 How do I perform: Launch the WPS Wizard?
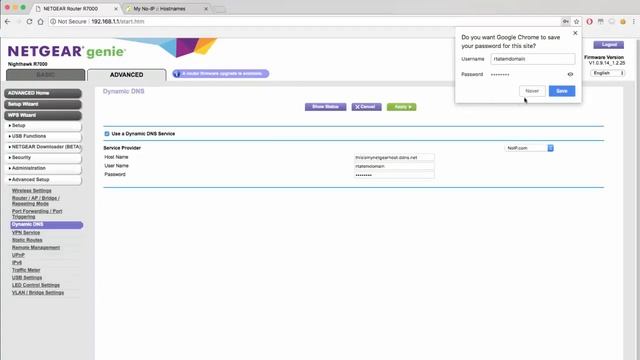43,116
